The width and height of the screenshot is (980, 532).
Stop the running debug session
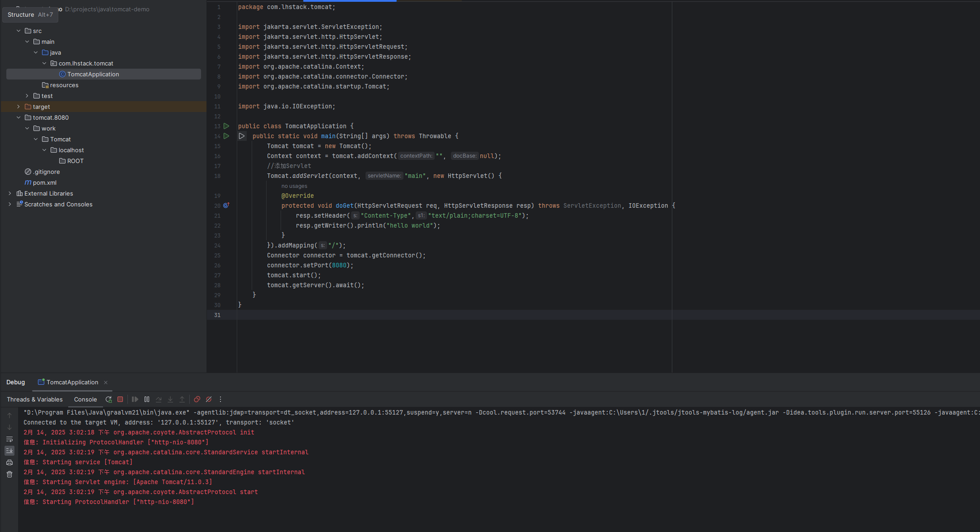click(x=120, y=399)
